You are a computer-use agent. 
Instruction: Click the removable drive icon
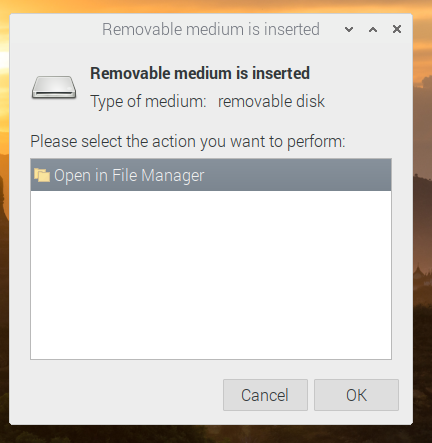[54, 87]
